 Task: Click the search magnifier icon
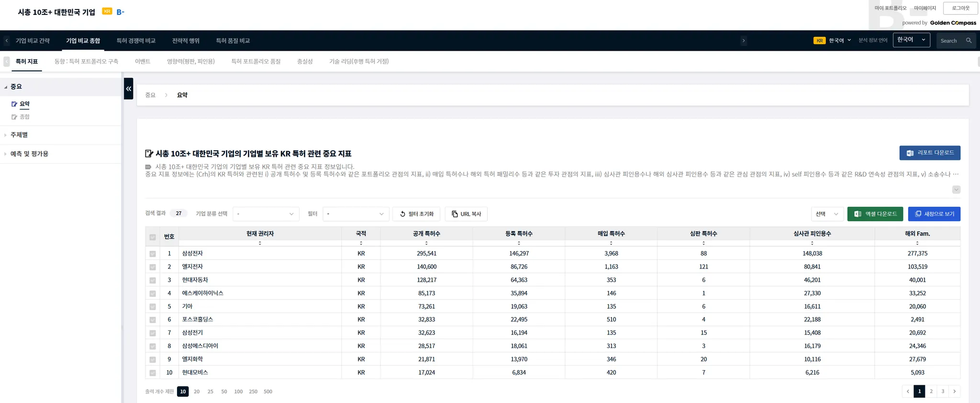[969, 41]
